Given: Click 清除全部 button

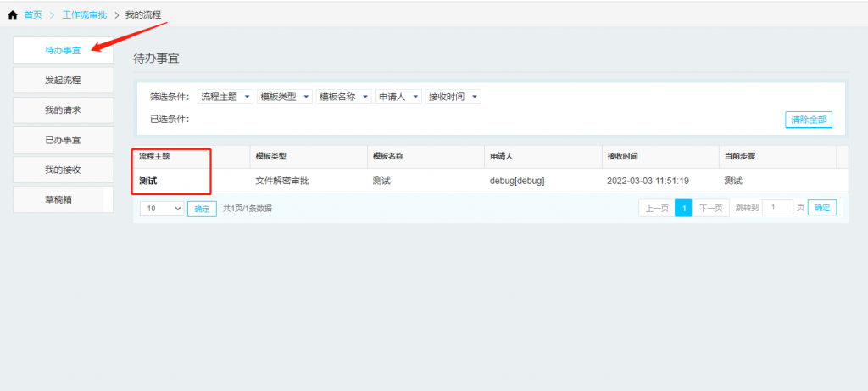Looking at the screenshot, I should click(x=808, y=120).
